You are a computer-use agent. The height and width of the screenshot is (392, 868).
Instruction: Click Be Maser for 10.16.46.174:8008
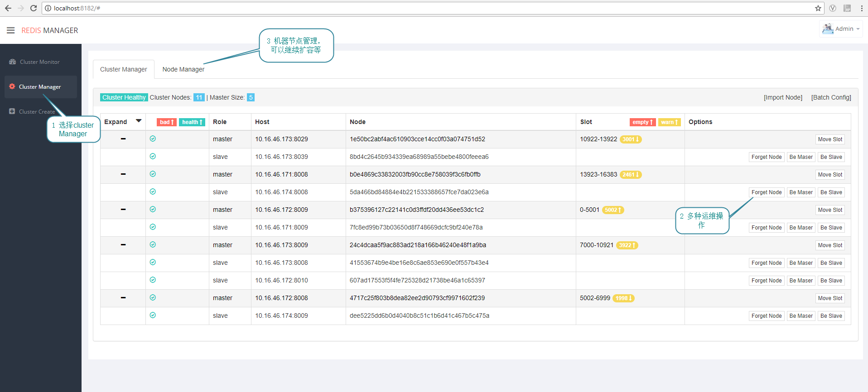[801, 192]
